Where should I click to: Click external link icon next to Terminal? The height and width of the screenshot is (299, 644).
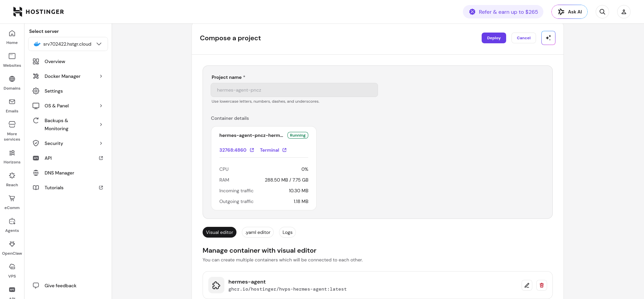(284, 150)
